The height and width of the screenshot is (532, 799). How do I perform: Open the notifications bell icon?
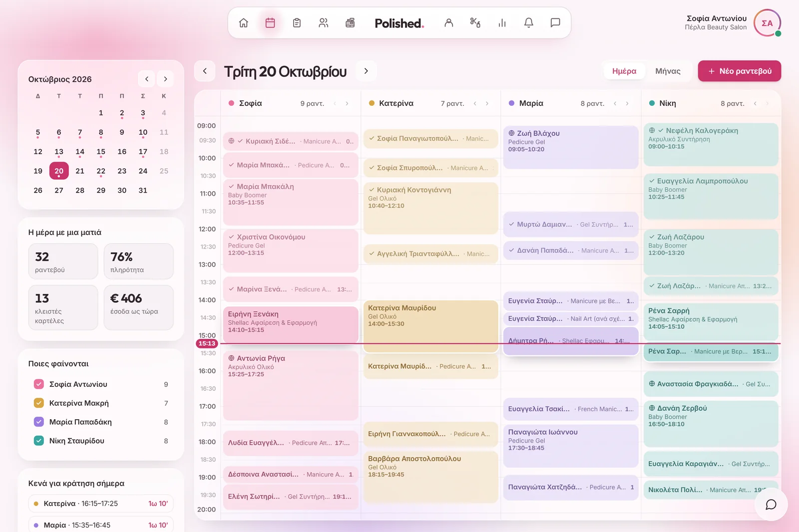click(x=528, y=23)
